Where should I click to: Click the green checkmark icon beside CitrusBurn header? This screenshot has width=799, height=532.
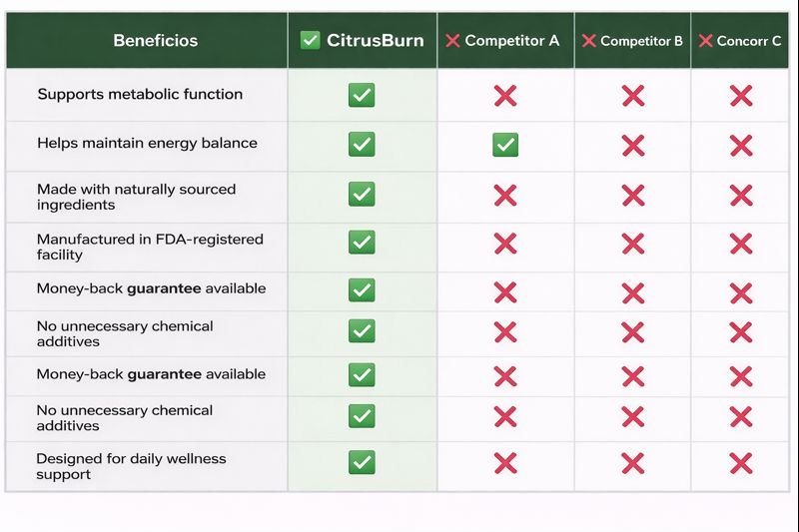click(x=311, y=41)
